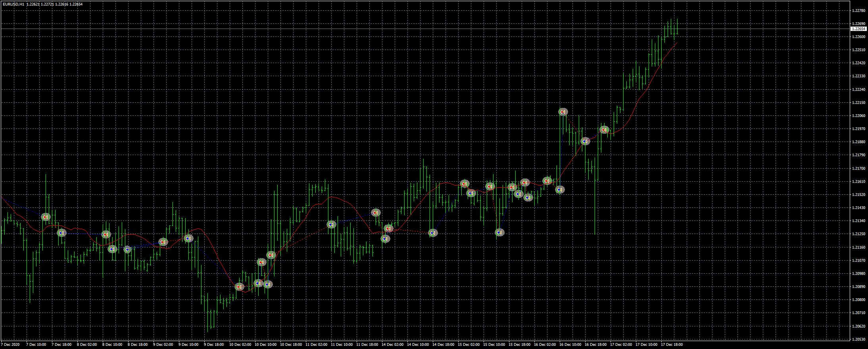Select the 1.22060 price scale value

(x=858, y=116)
